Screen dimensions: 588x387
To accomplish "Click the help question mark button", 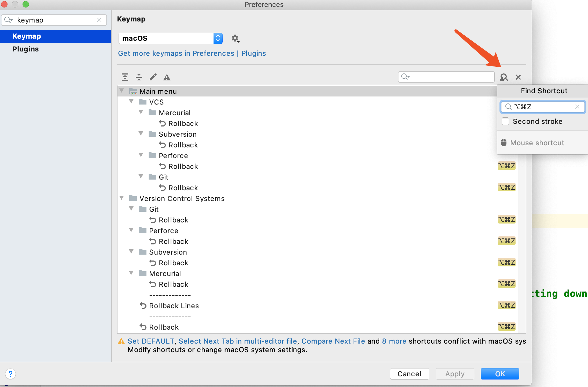I will (x=10, y=374).
